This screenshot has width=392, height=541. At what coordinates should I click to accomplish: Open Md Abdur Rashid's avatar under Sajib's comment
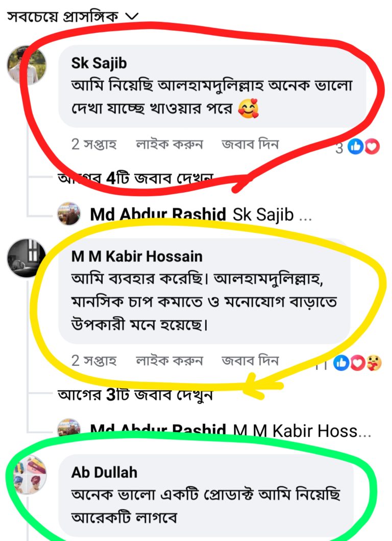coord(69,214)
